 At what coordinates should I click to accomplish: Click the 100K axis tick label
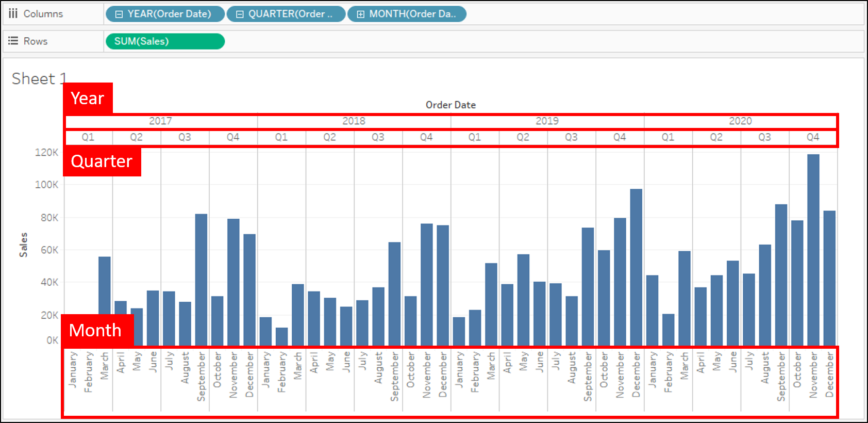46,185
